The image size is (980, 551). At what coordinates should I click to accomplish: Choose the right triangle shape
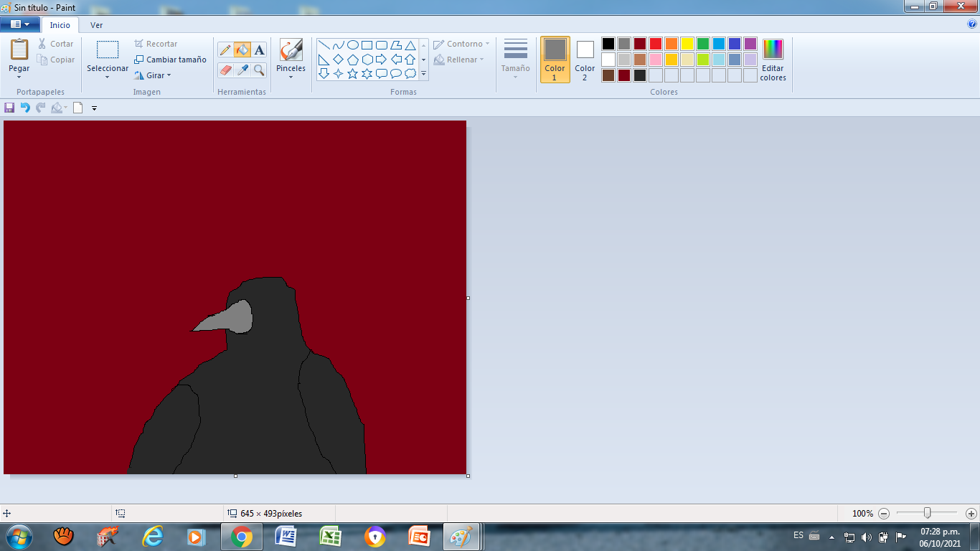click(x=324, y=60)
